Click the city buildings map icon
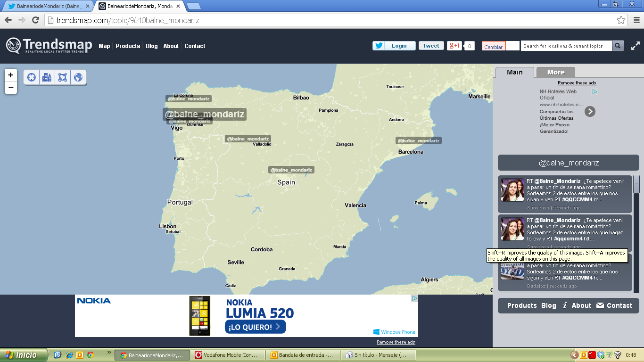Screen dimensions: 644x362 point(47,77)
